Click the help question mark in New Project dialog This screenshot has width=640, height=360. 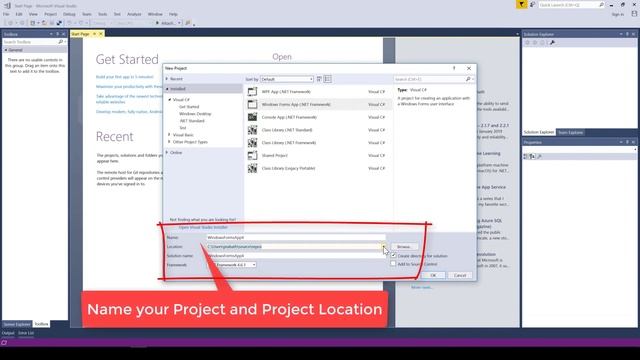(454, 68)
